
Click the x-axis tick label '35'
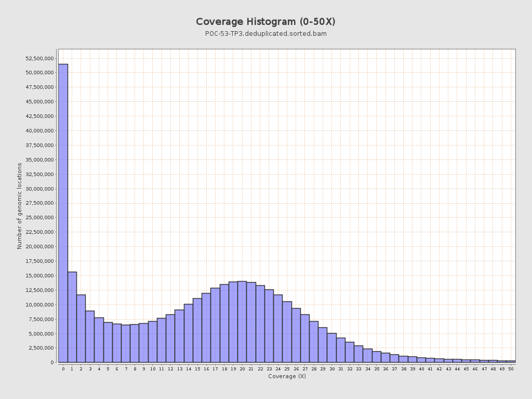pyautogui.click(x=377, y=369)
